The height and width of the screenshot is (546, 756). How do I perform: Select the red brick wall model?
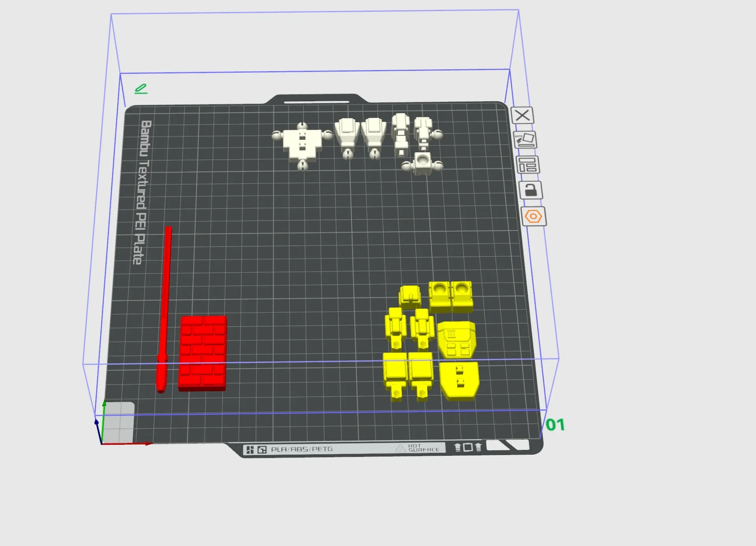coord(202,353)
